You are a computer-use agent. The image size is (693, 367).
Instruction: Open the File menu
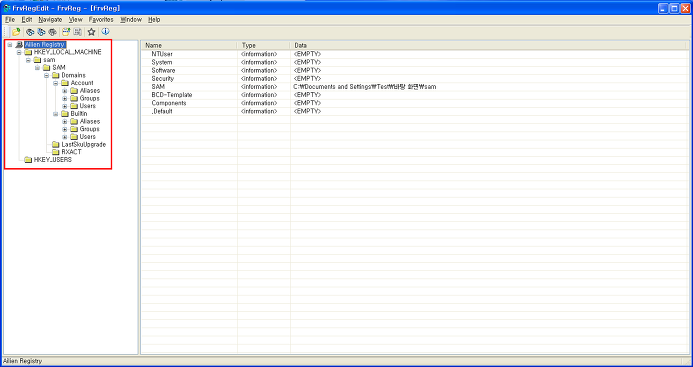click(10, 19)
